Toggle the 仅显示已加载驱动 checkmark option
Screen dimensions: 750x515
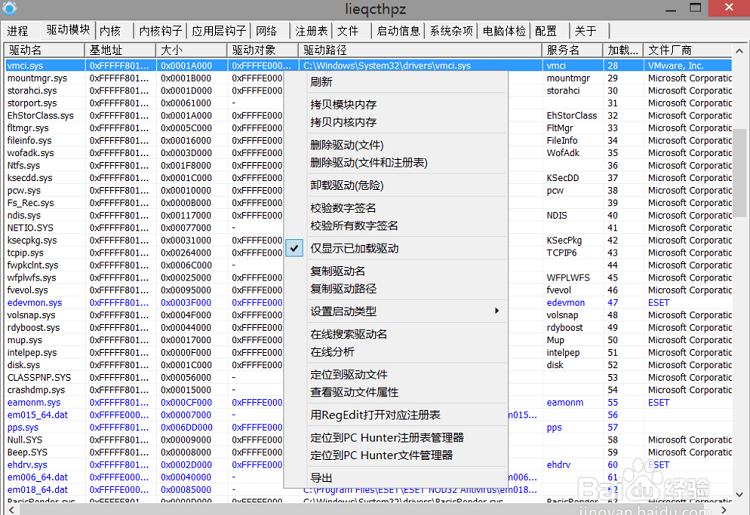tap(354, 248)
